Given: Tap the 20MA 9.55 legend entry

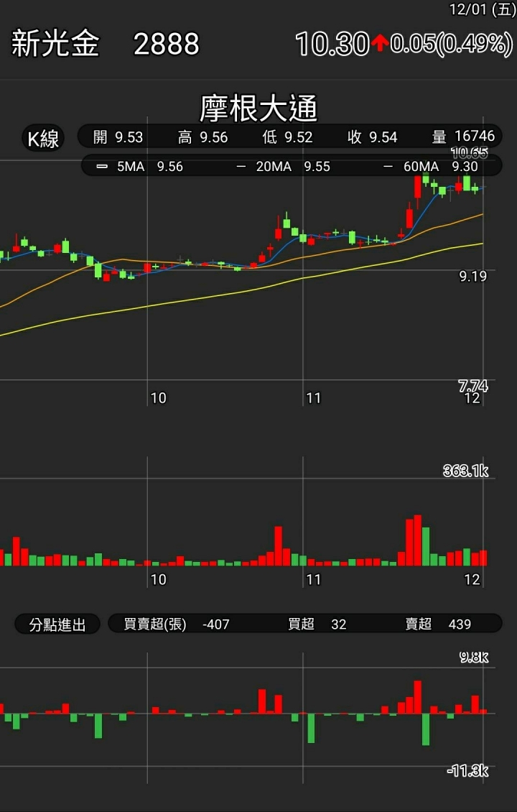Looking at the screenshot, I should [x=283, y=167].
